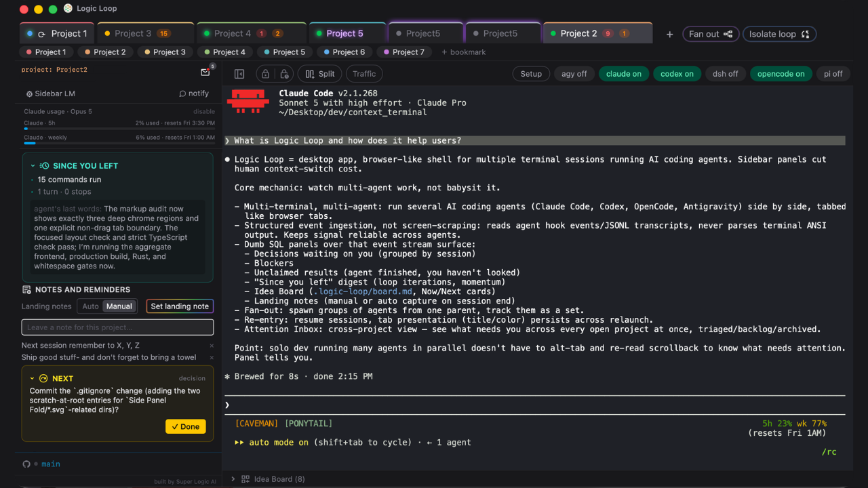Toggle the Traffic button
Image resolution: width=868 pixels, height=488 pixels.
click(x=364, y=74)
